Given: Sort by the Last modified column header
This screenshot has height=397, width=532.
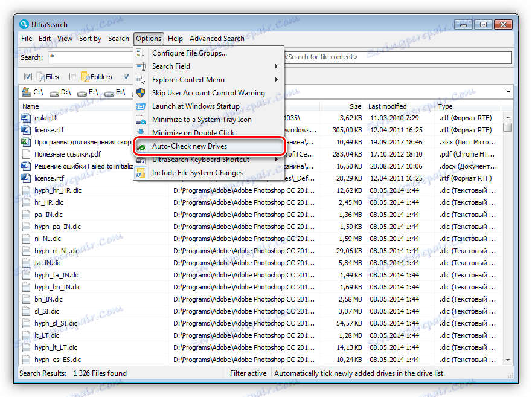Looking at the screenshot, I should point(400,106).
